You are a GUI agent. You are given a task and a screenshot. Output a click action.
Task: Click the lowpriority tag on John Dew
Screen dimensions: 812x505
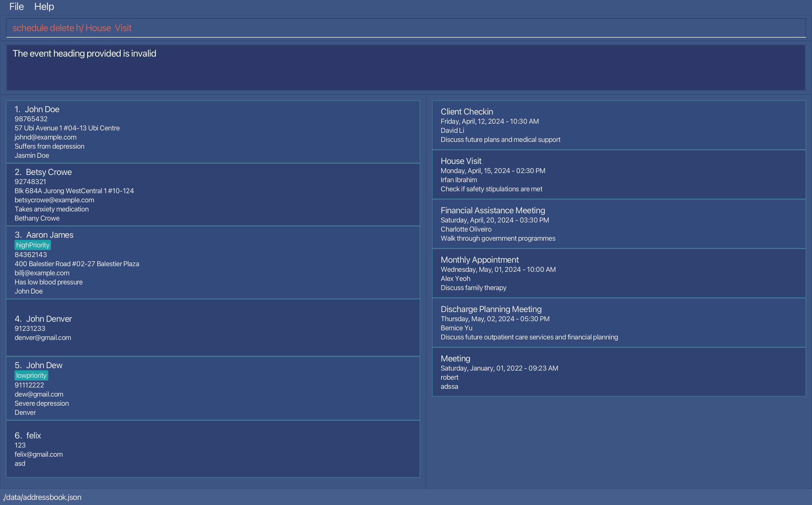coord(31,375)
